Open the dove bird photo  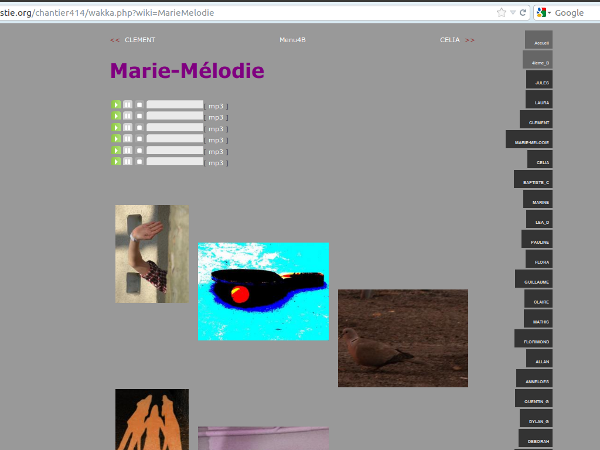pyautogui.click(x=402, y=338)
